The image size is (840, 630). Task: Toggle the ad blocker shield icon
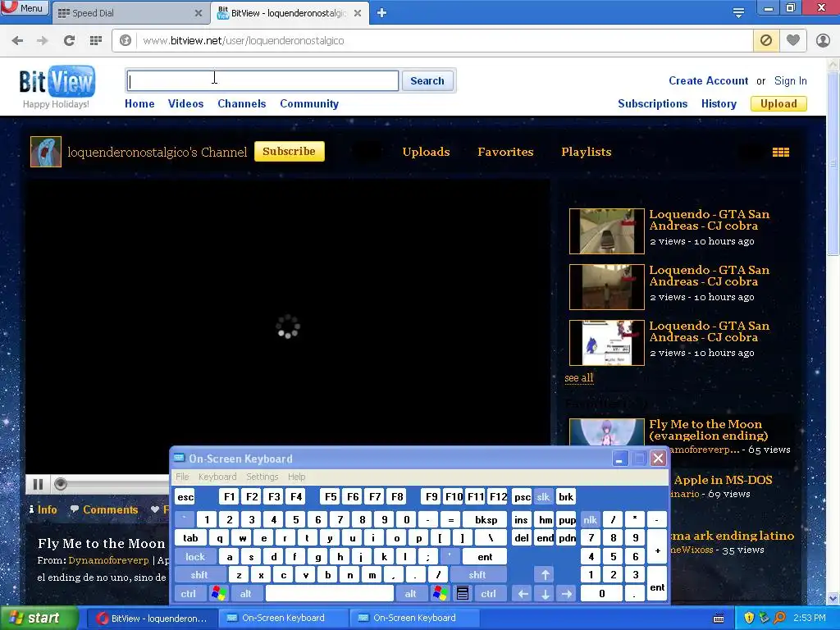pyautogui.click(x=766, y=41)
